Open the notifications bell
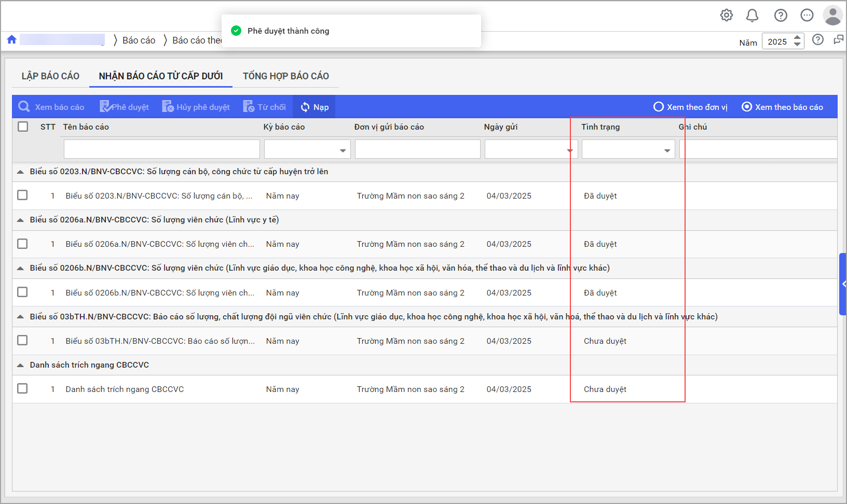Image resolution: width=847 pixels, height=504 pixels. (x=752, y=15)
